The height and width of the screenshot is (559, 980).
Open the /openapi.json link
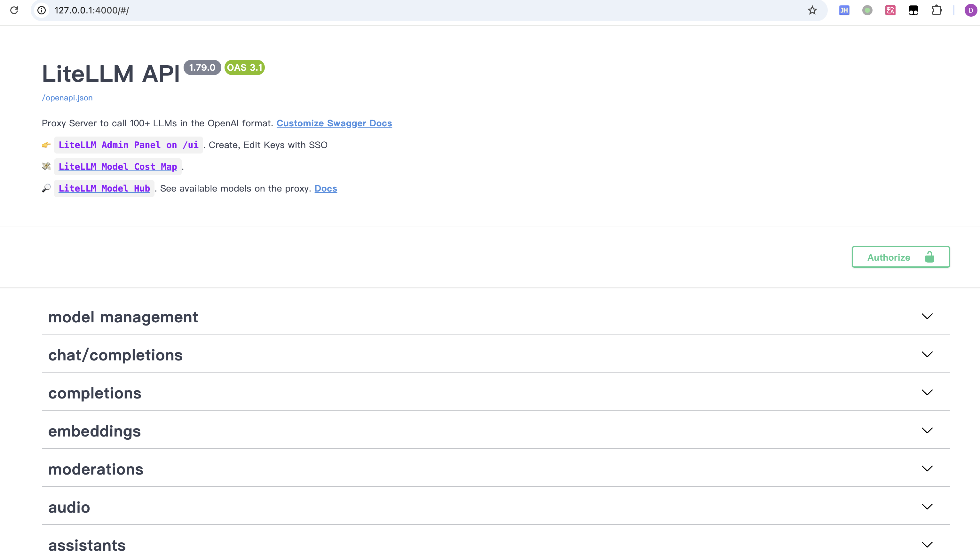point(67,98)
